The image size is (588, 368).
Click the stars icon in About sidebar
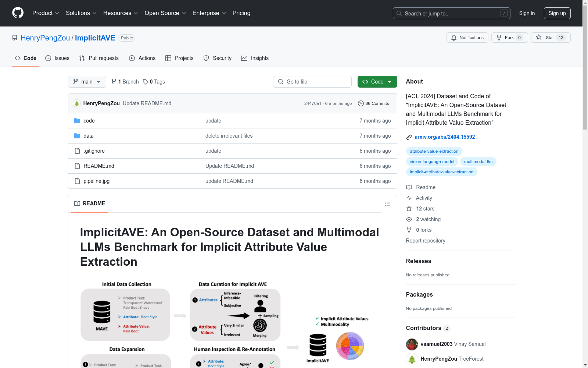click(x=409, y=209)
